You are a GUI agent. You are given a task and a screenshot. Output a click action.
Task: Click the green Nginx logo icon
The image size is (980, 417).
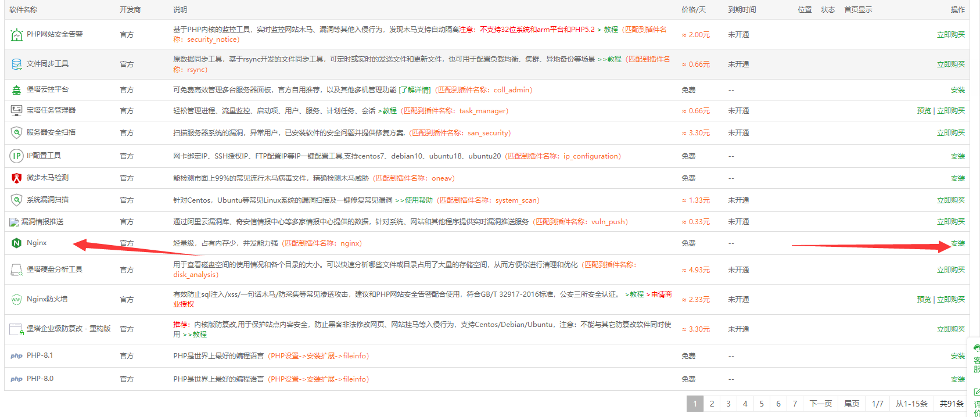click(16, 243)
